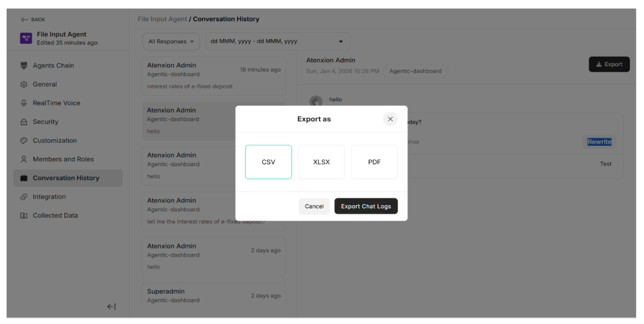Open Atenxion Admin hello conversation, 2 days ago
The width and height of the screenshot is (644, 324).
pos(214,257)
